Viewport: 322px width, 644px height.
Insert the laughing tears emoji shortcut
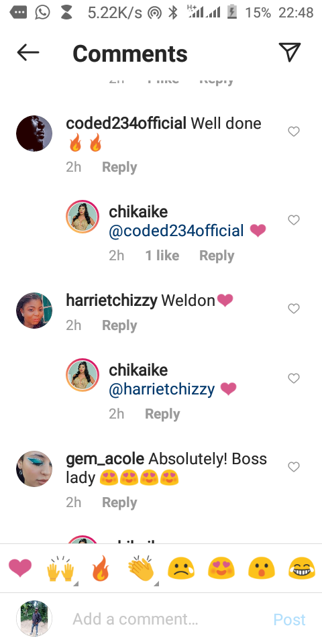point(302,568)
